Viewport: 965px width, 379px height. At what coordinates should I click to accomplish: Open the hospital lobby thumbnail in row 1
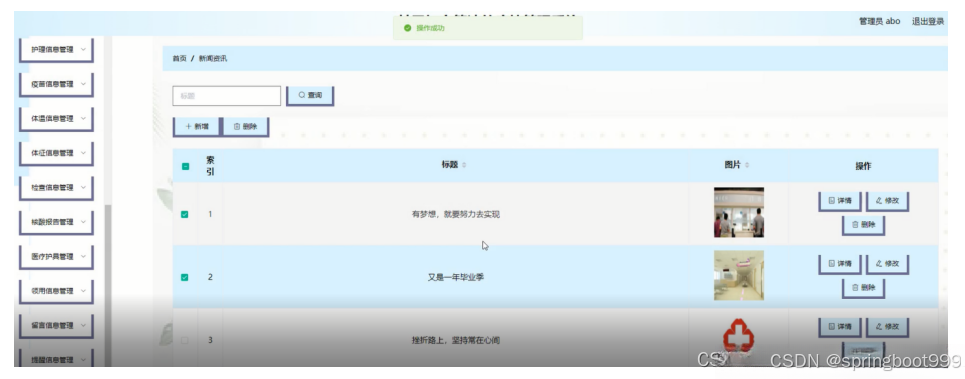pos(739,212)
